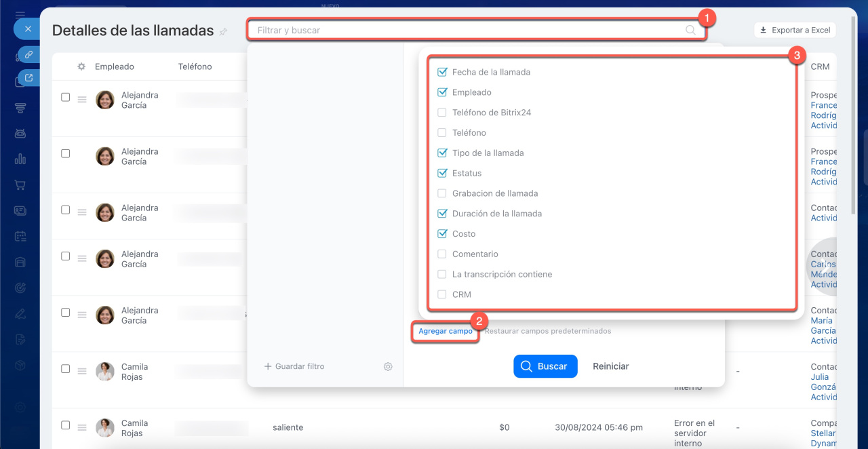Tick the CRM field checkbox
Viewport: 868px width, 449px height.
click(442, 294)
